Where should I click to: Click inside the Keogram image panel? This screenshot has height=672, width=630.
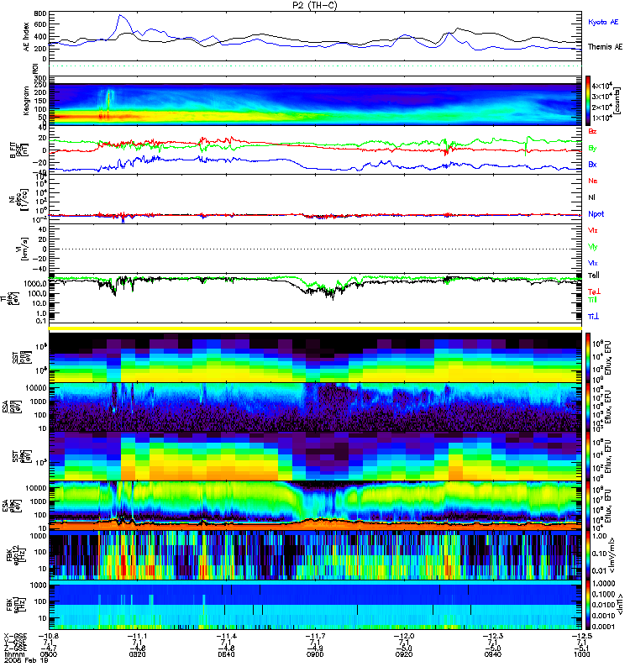pos(315,104)
